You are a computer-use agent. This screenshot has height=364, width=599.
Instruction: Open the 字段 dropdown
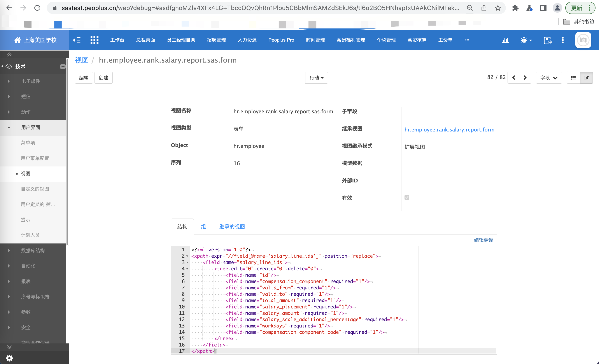point(549,78)
